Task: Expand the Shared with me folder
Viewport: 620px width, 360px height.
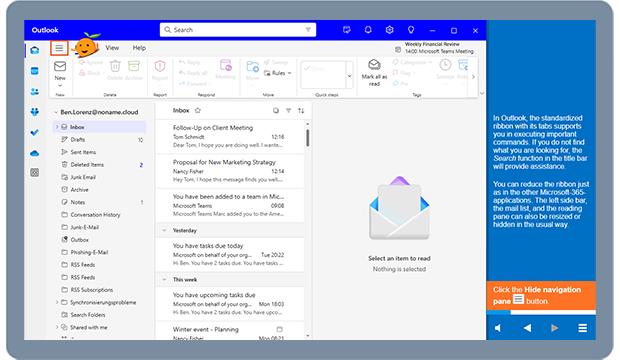Action: point(57,327)
